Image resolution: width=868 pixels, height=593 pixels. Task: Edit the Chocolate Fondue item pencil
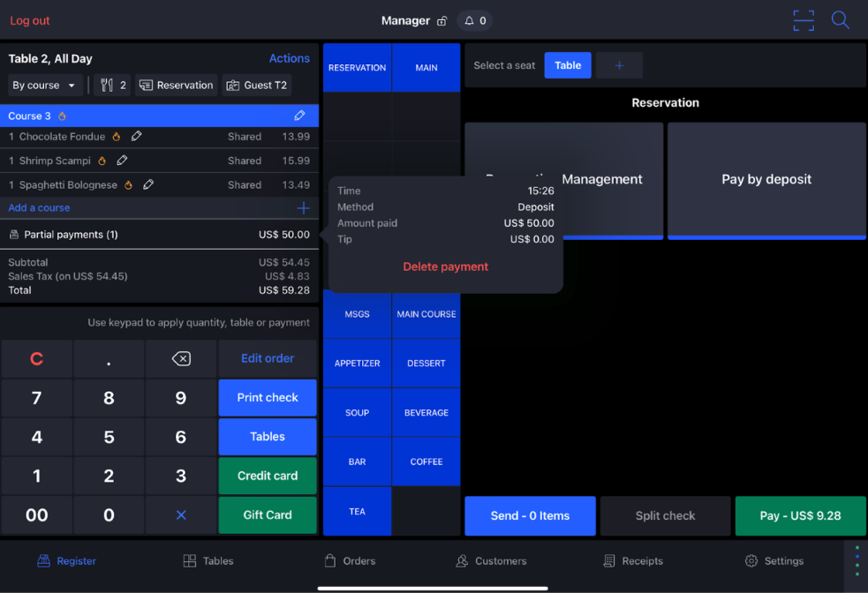(x=136, y=137)
